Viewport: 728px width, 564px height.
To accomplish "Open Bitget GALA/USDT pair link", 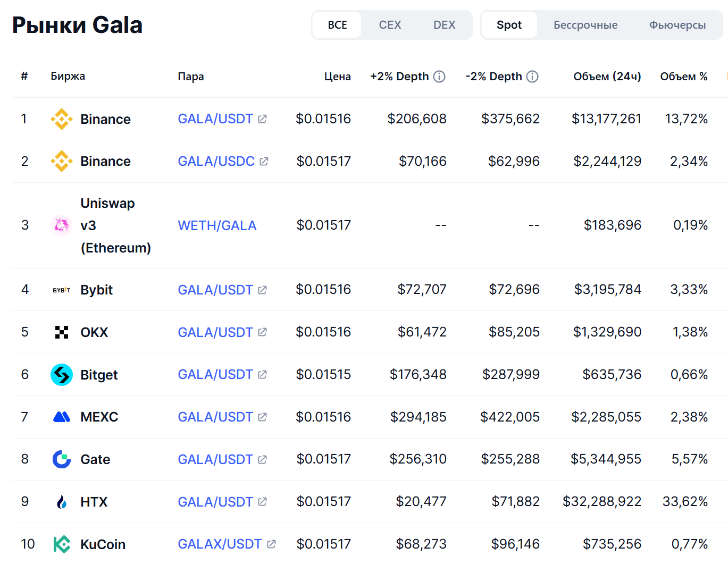I will [x=215, y=375].
